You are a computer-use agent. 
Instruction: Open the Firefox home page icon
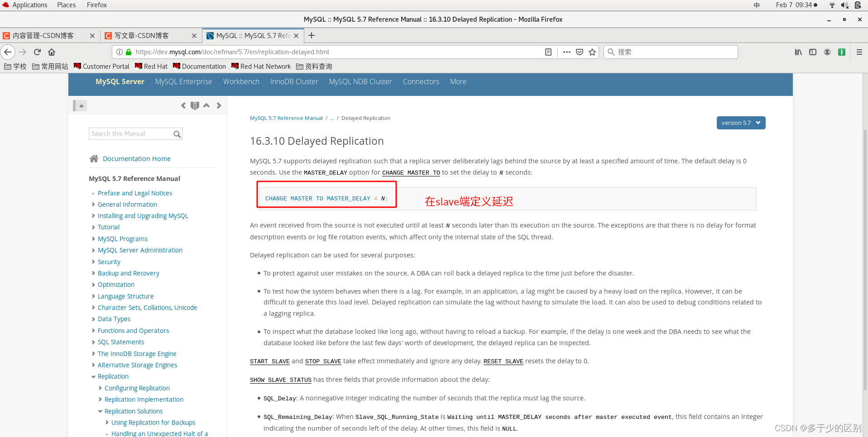coord(52,52)
